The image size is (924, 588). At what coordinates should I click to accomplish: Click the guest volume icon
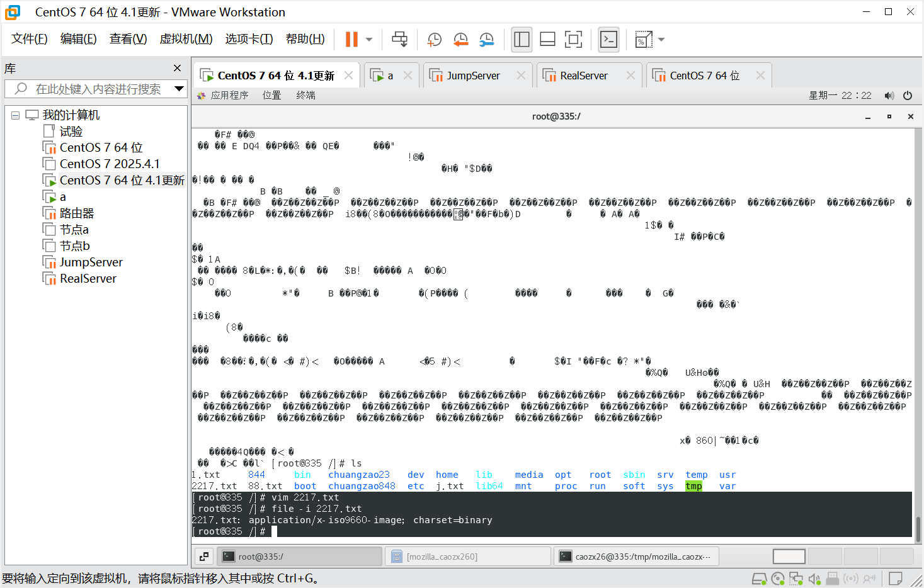tap(889, 96)
